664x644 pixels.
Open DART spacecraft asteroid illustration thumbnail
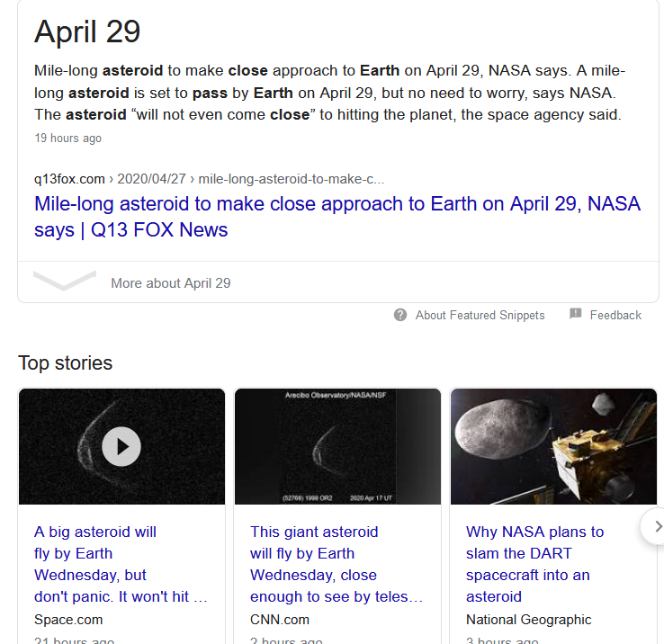click(553, 447)
